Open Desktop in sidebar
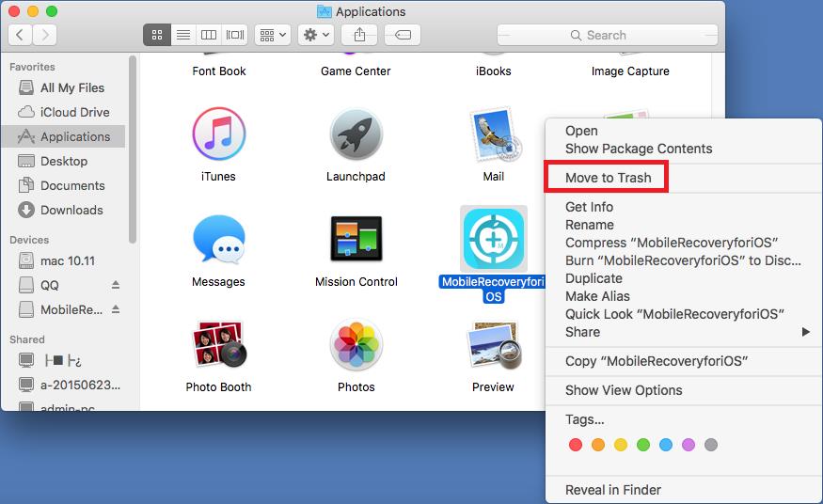The height and width of the screenshot is (504, 823). coord(63,161)
